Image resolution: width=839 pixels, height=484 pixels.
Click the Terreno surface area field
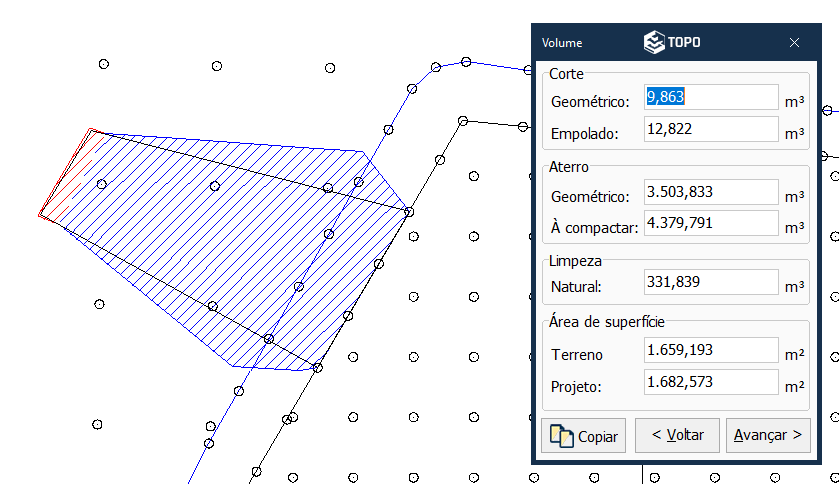[711, 351]
